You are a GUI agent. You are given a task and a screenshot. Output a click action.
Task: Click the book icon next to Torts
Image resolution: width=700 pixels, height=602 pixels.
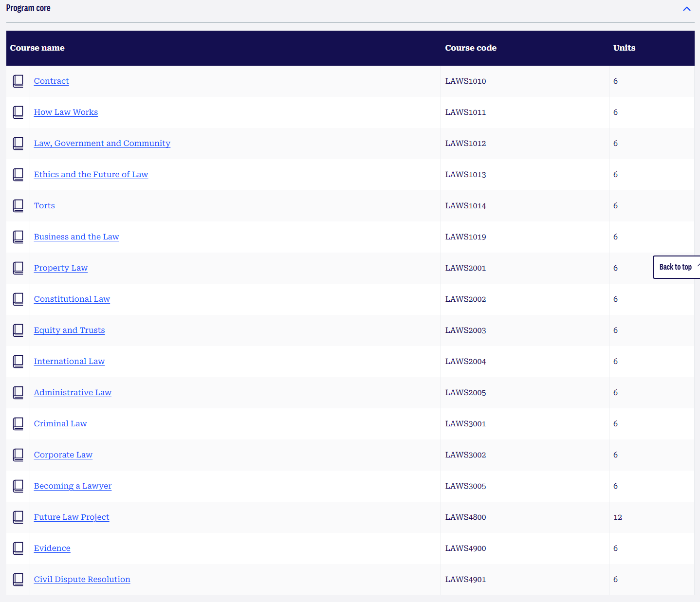[x=18, y=206]
